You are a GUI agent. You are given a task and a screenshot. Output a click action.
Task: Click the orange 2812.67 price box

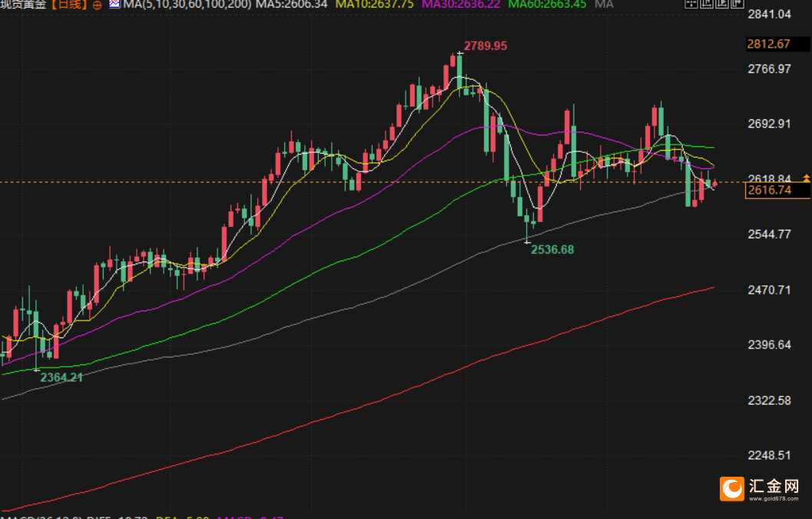pos(777,44)
